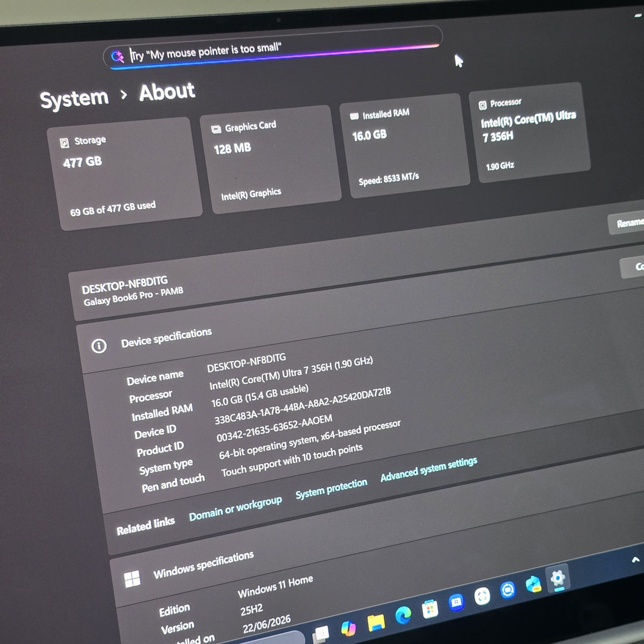Click the settings search box
Screen dimensions: 644x644
273,47
